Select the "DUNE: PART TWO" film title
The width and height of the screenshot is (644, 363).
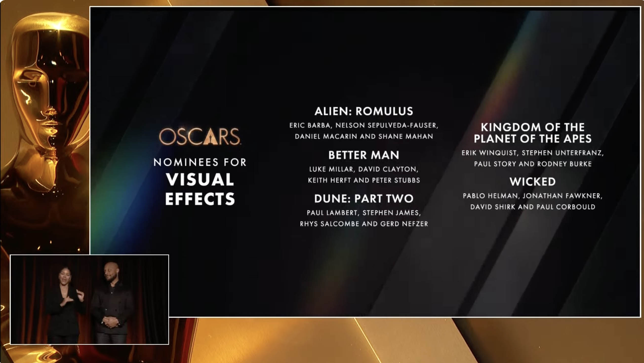click(x=364, y=199)
